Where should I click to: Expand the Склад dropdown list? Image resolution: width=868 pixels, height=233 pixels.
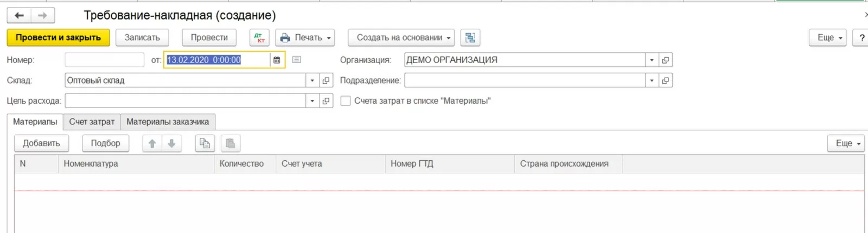pos(312,80)
